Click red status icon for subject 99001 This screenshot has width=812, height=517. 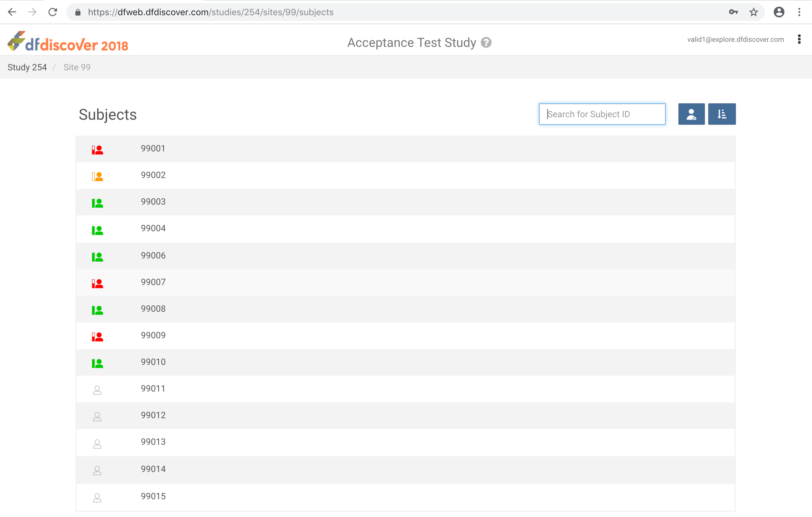click(97, 150)
